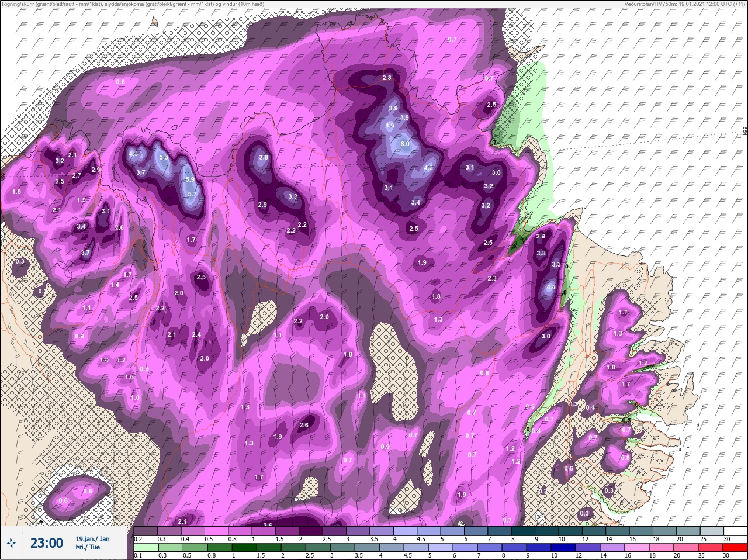Viewport: 748px width, 560px height.
Task: Click the 5.9 precipitation value on the map
Action: tap(189, 180)
